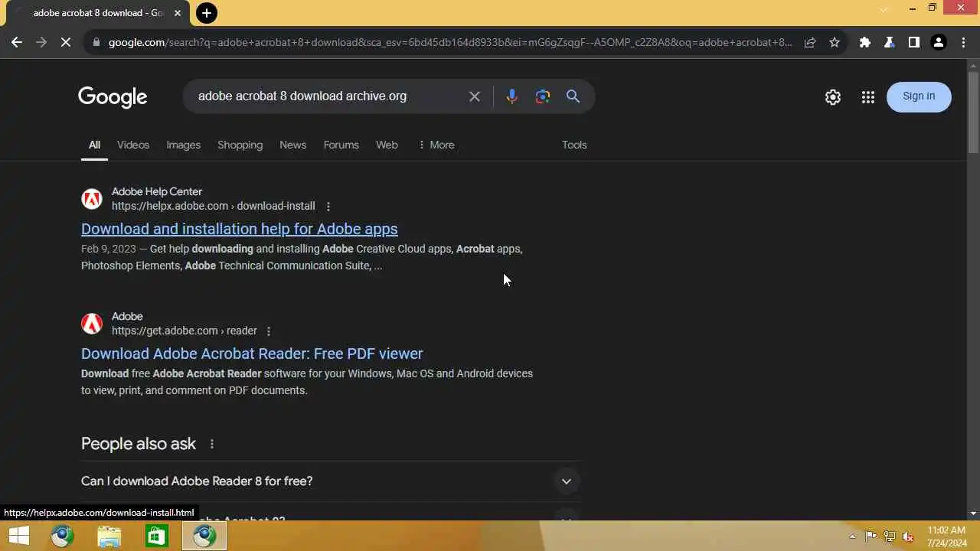Open Download Adobe Acrobat Reader: Free PDF viewer
Screen dimensions: 980x551
coord(252,354)
